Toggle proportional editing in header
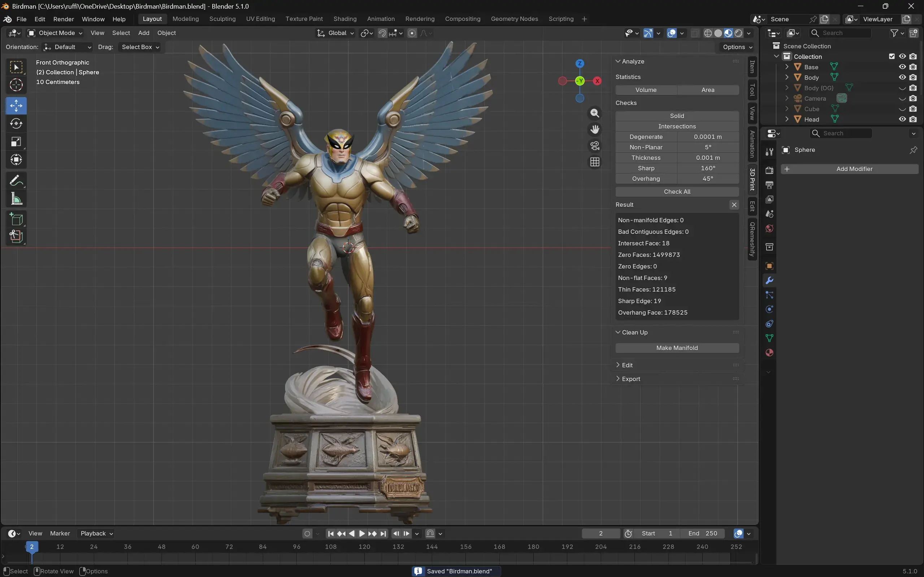The width and height of the screenshot is (924, 577). pos(412,33)
